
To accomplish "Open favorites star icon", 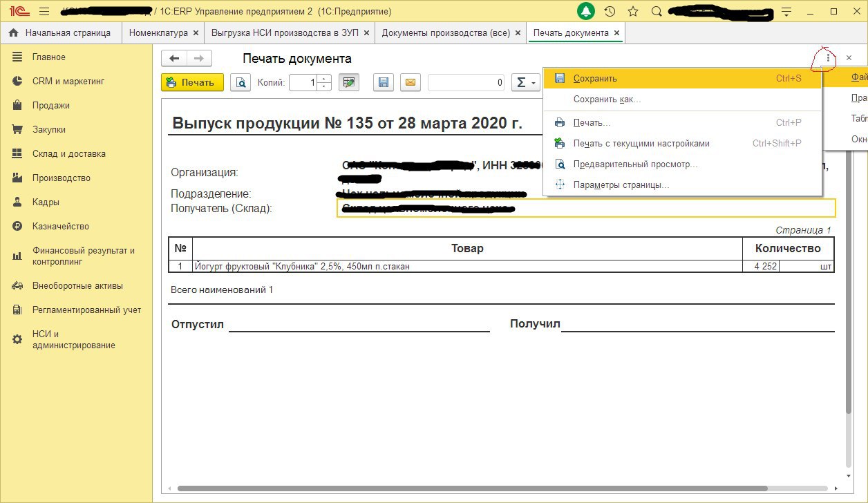I will (x=633, y=11).
